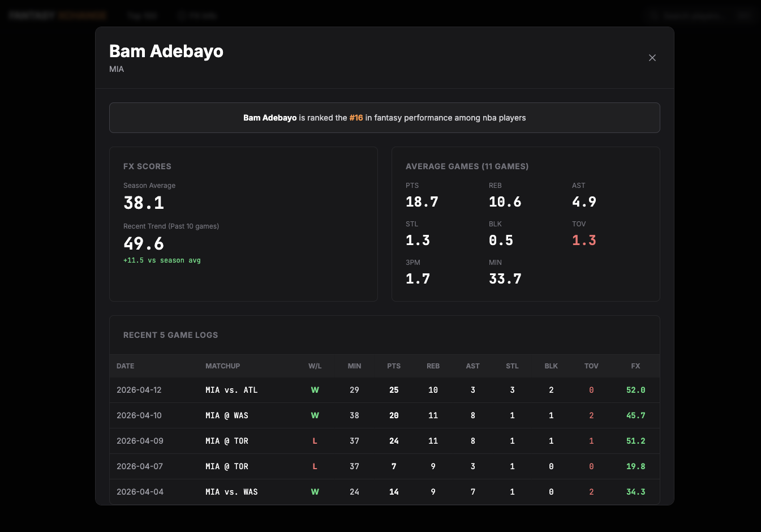Click the REB column header in table

click(433, 366)
